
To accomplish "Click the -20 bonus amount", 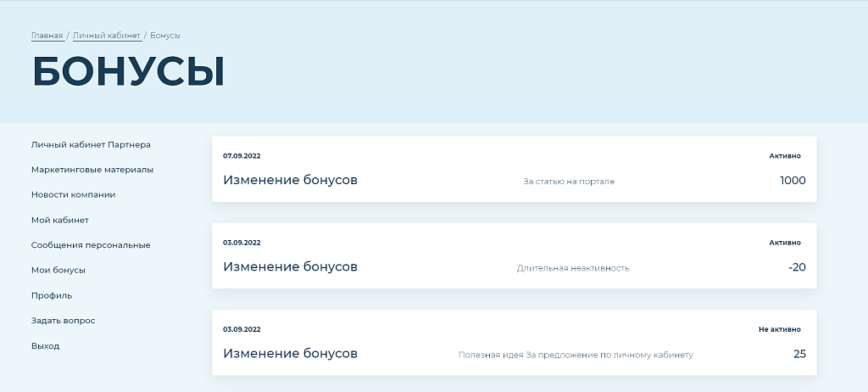I will [x=797, y=267].
